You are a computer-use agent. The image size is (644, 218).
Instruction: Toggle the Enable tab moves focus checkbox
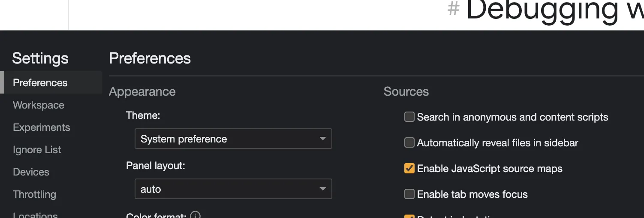(409, 194)
